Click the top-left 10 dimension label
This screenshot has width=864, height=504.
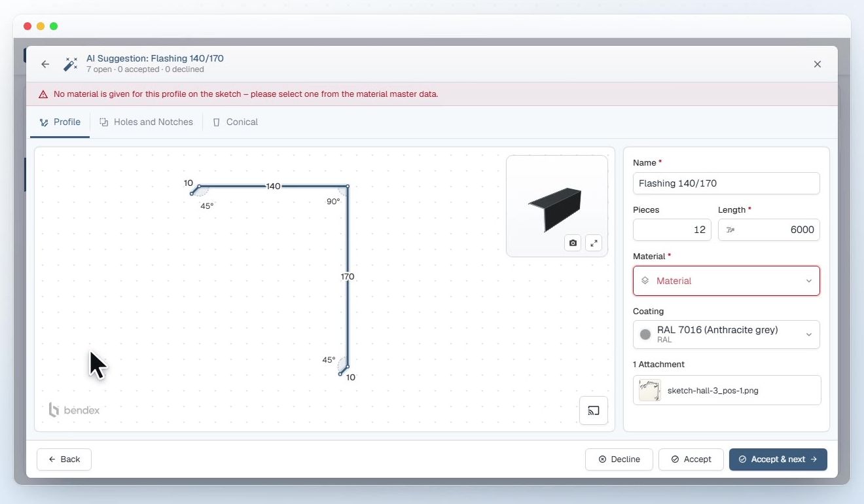coord(189,183)
